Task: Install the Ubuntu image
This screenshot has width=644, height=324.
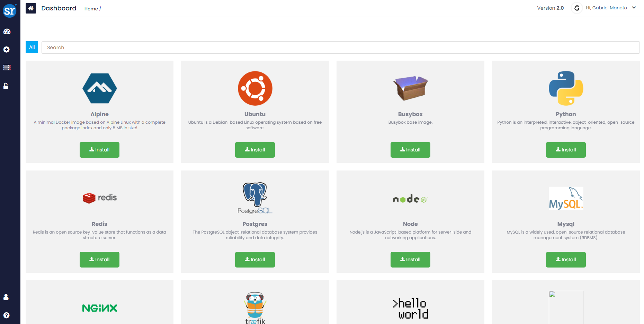Action: (255, 150)
